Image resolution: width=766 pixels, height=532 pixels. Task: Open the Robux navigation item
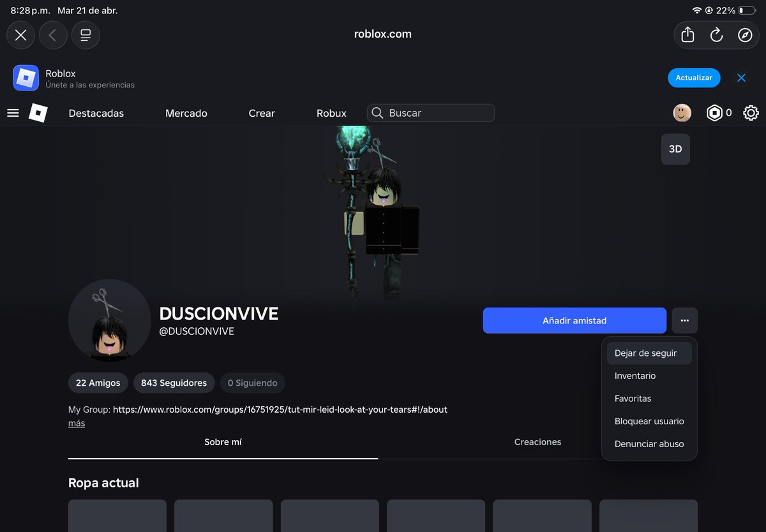click(331, 113)
